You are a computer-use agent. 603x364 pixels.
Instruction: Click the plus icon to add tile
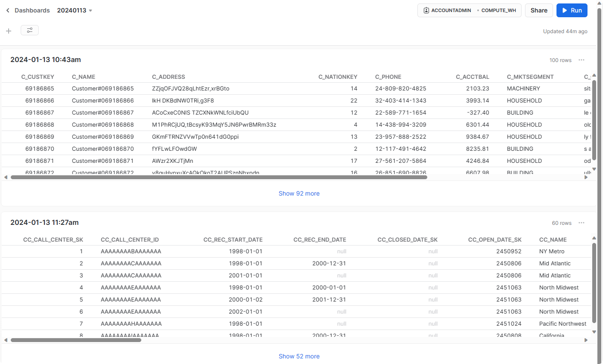point(9,31)
